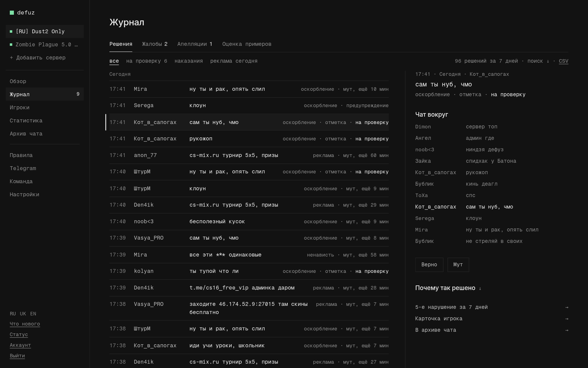This screenshot has height=368, width=588.
Task: Open Оценка примеров tab
Action: pos(247,44)
